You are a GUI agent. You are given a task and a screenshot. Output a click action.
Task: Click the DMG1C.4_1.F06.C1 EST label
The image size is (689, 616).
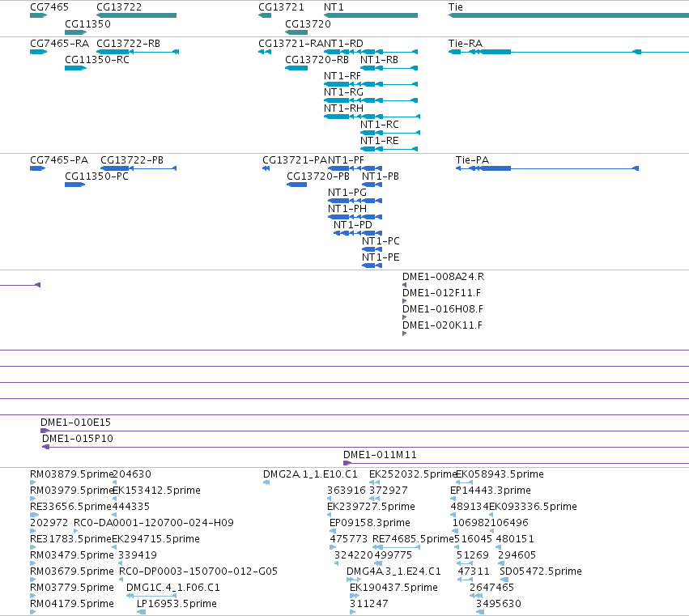point(173,588)
